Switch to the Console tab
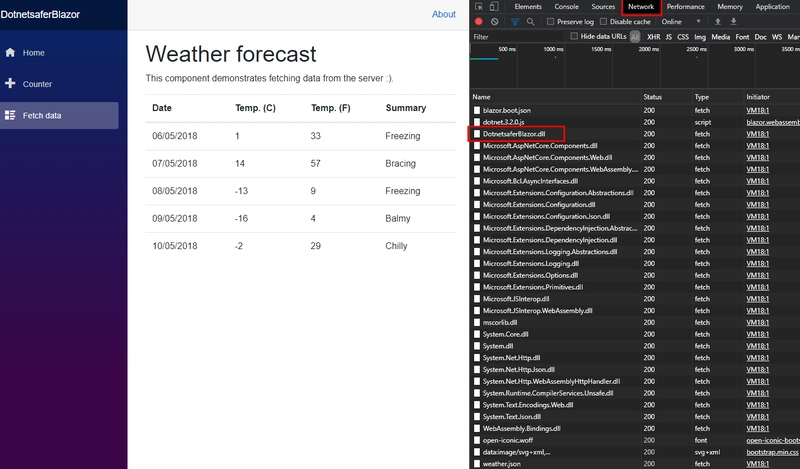The image size is (800, 469). pyautogui.click(x=566, y=7)
